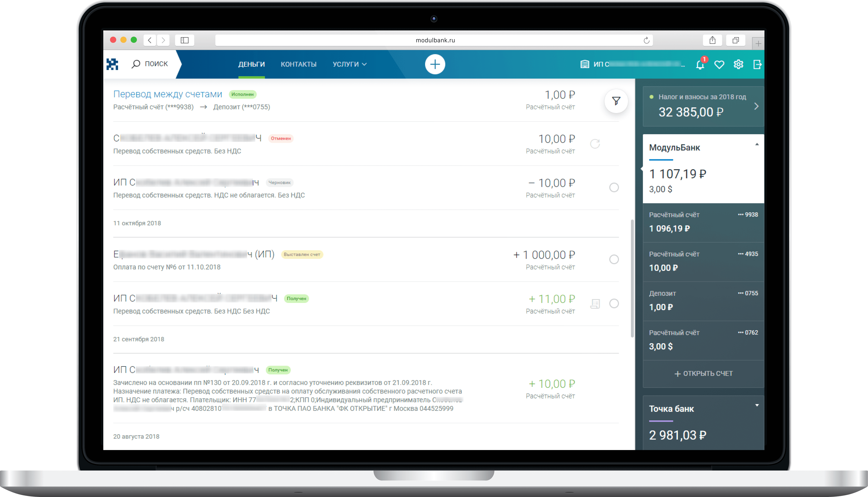Select the ДЕНЬГИ tab
Screen dimensions: 868x497
[251, 64]
